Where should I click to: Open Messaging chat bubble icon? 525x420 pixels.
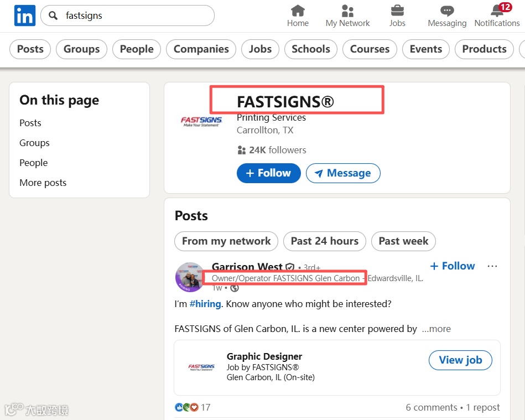point(447,11)
